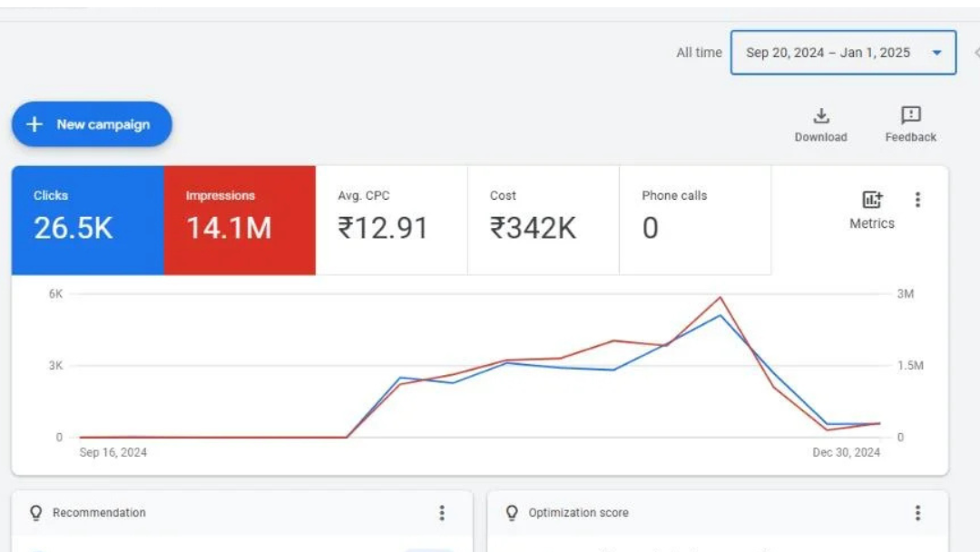Open the Optimization score card's three-dot menu

(x=917, y=513)
